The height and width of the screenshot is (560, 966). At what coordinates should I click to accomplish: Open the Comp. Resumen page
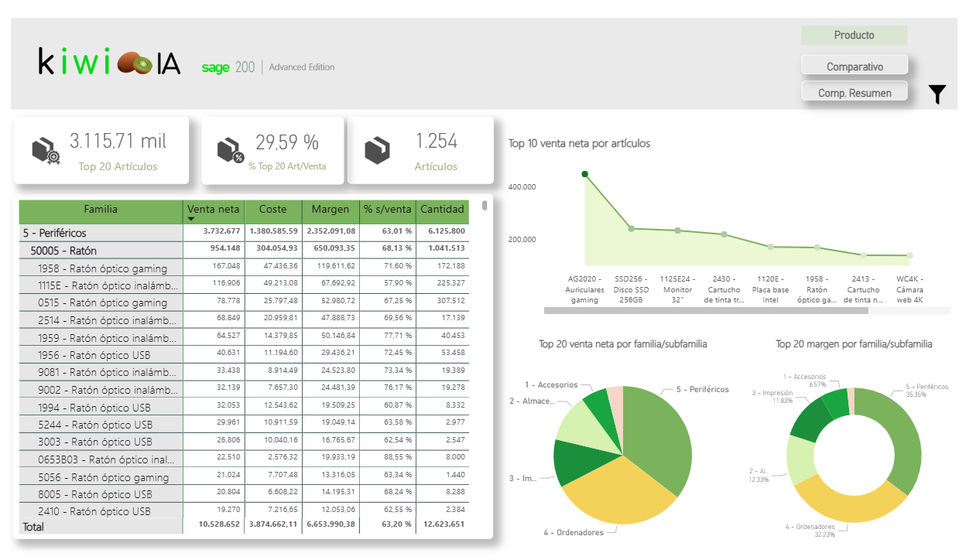pos(854,93)
